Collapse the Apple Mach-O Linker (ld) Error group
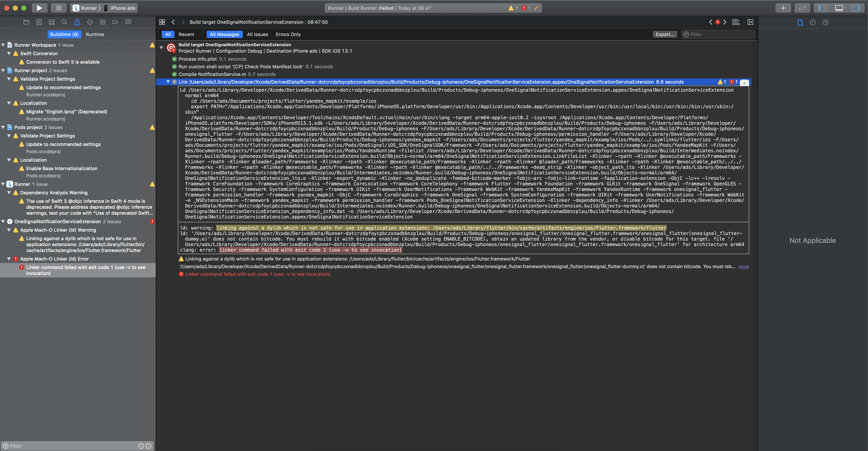868x451 pixels. click(x=9, y=259)
